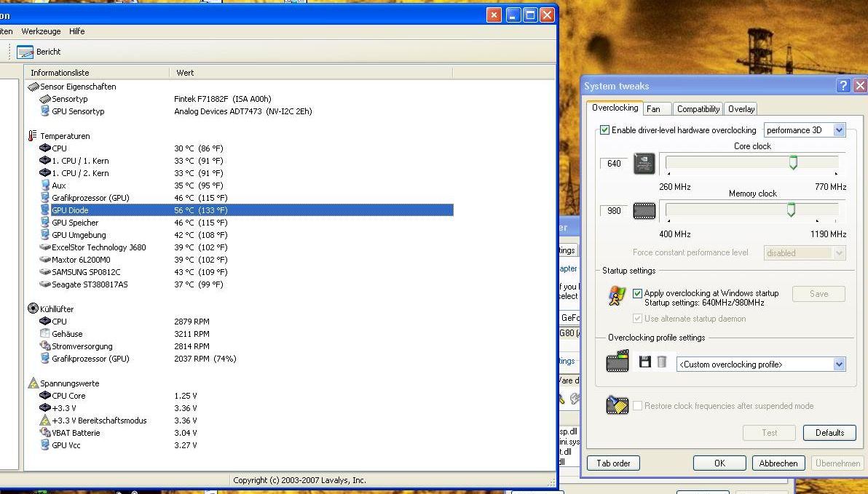Click the Gehäuse fan row icon
868x494 pixels.
pos(45,333)
